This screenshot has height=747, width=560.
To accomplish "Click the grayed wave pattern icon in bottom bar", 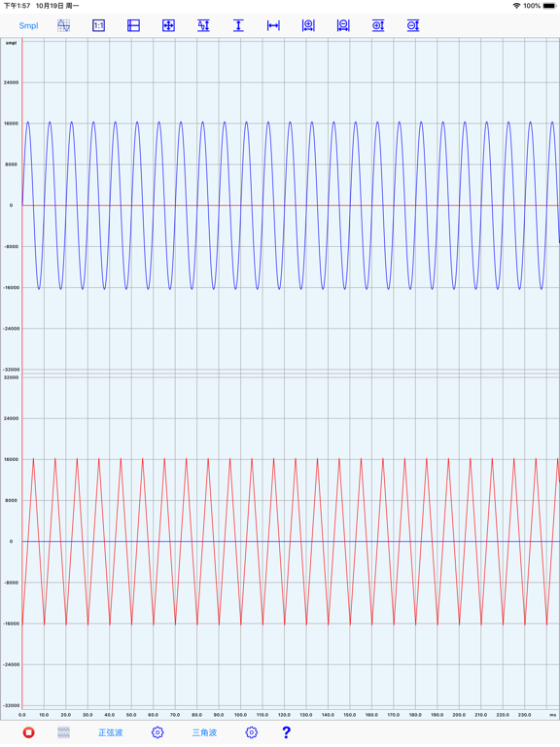I will pos(64,732).
